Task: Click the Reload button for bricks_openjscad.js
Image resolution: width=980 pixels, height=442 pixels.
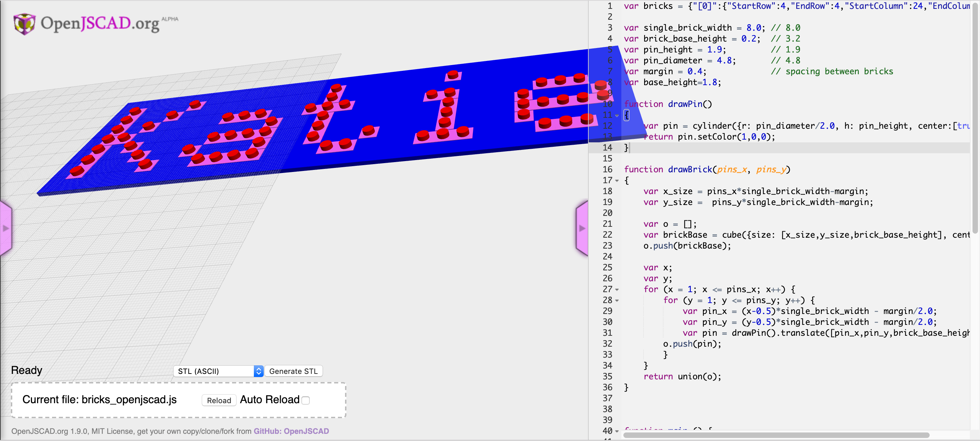Action: pyautogui.click(x=218, y=399)
